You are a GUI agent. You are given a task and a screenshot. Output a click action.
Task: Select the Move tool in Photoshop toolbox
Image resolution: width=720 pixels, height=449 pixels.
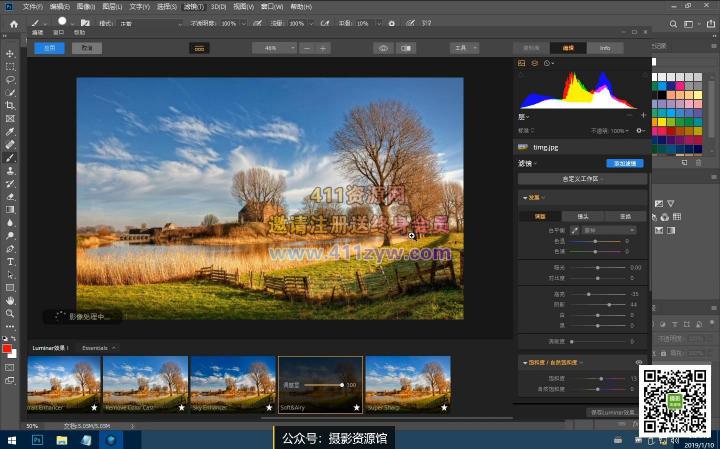(10, 53)
